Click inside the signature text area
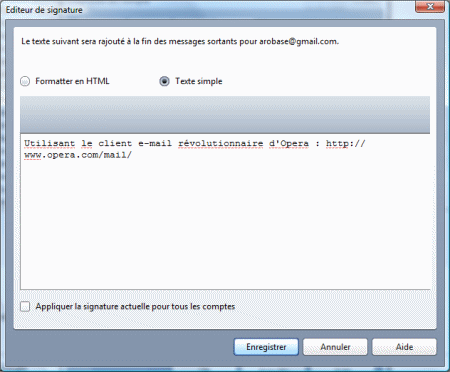The width and height of the screenshot is (450, 372). tap(225, 212)
